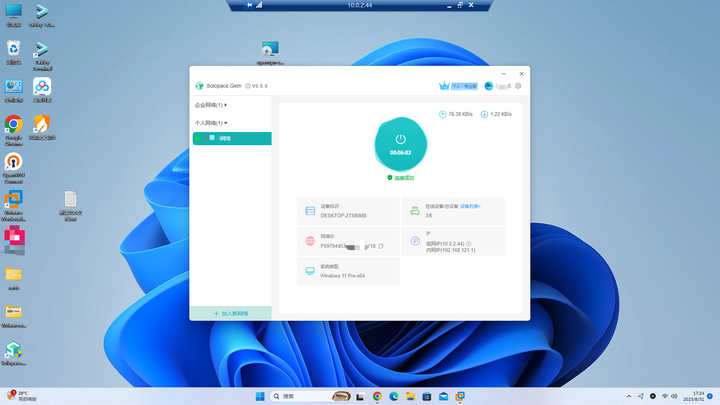This screenshot has width=720, height=405.
Task: Click the professional edition badge
Action: [464, 86]
